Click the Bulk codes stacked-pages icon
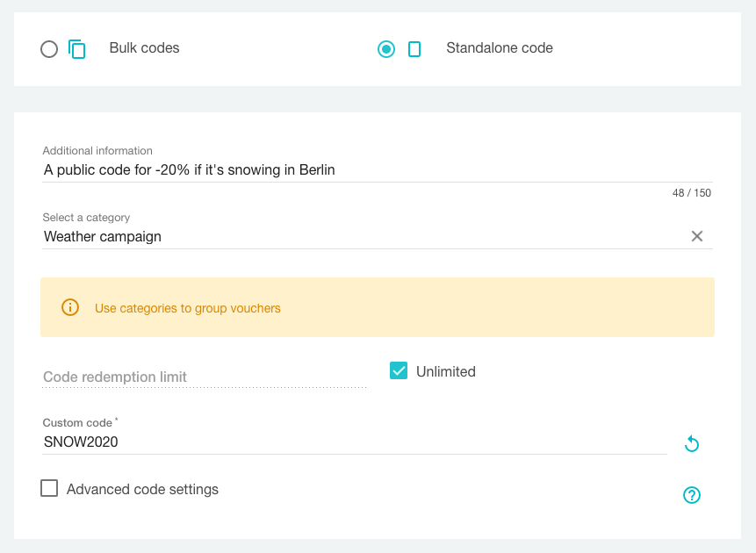The width and height of the screenshot is (756, 553). tap(77, 49)
